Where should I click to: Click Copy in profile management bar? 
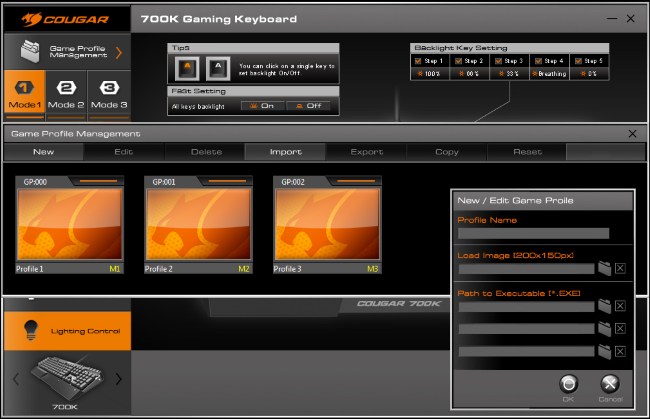[x=447, y=152]
